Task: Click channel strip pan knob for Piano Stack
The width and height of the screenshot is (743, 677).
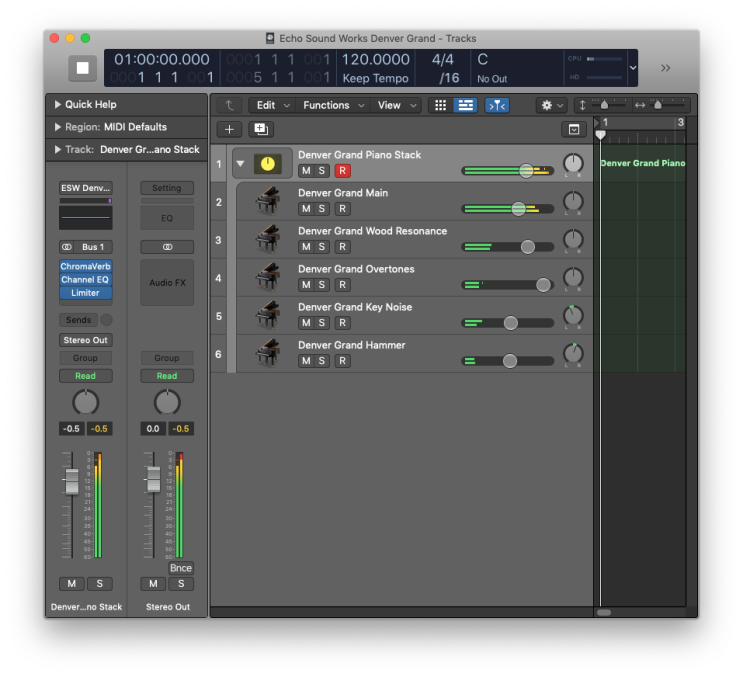Action: (86, 403)
